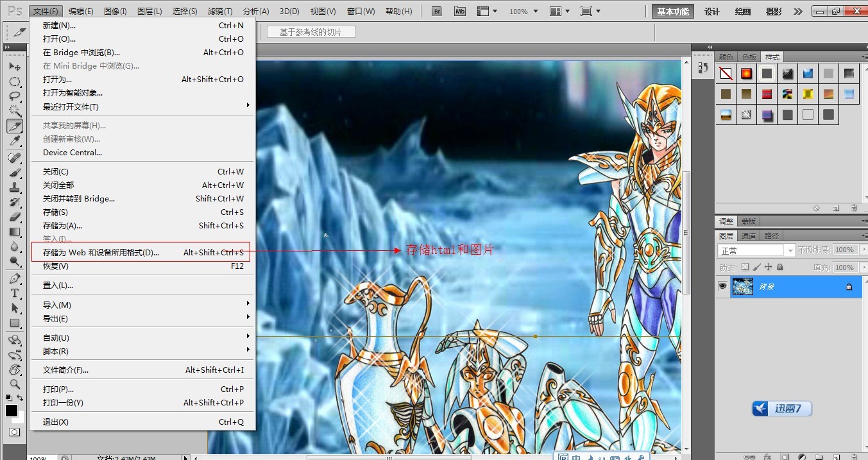The image size is (868, 460).
Task: Choose 存储为(A)... from the File menu
Action: (143, 225)
